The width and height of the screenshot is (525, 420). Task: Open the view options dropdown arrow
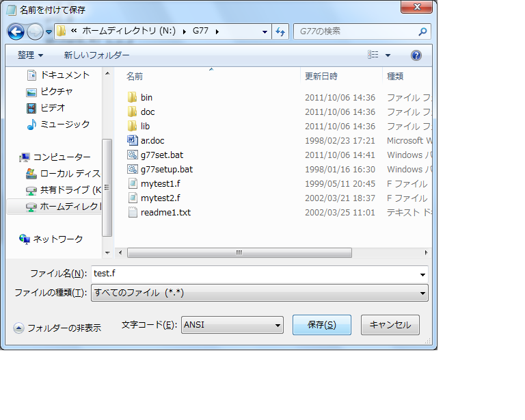point(388,55)
